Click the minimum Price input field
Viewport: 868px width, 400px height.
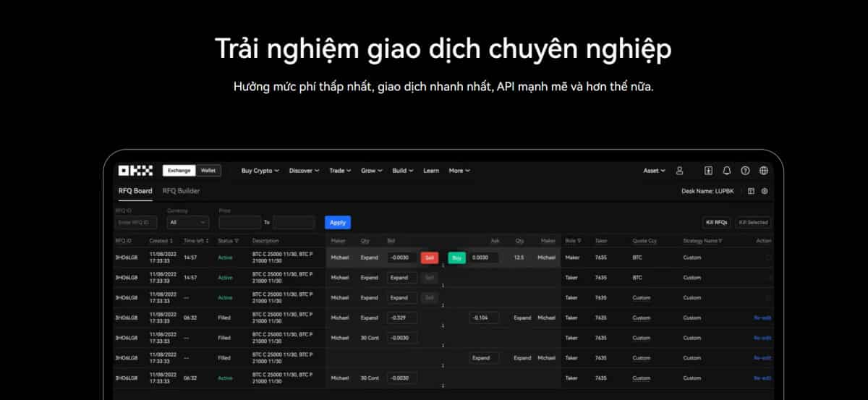point(239,223)
